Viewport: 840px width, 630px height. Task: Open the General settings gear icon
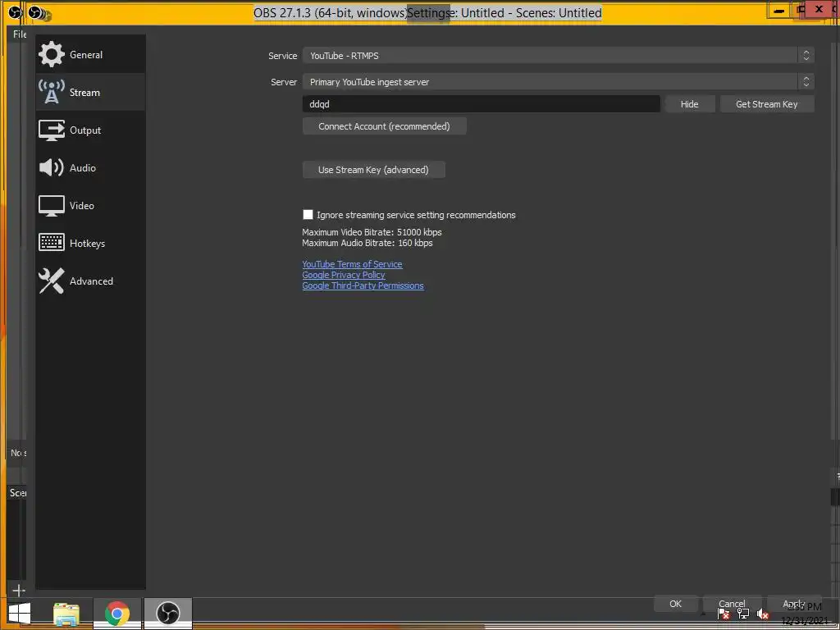(52, 55)
